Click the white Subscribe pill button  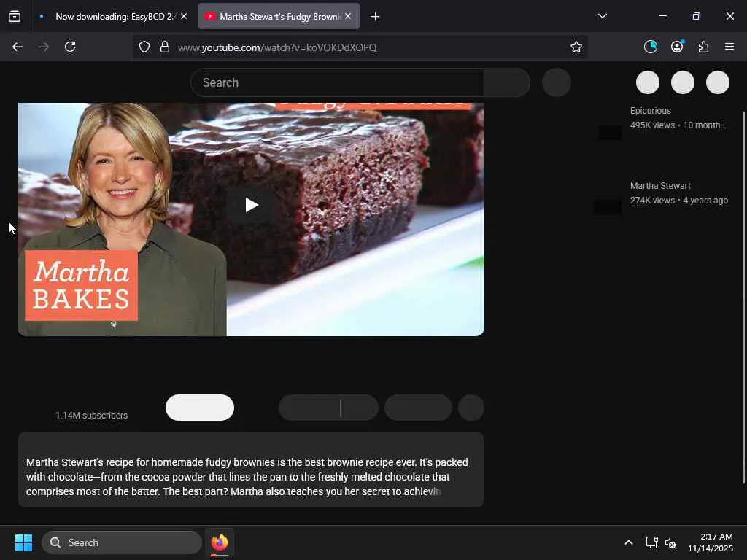click(200, 408)
